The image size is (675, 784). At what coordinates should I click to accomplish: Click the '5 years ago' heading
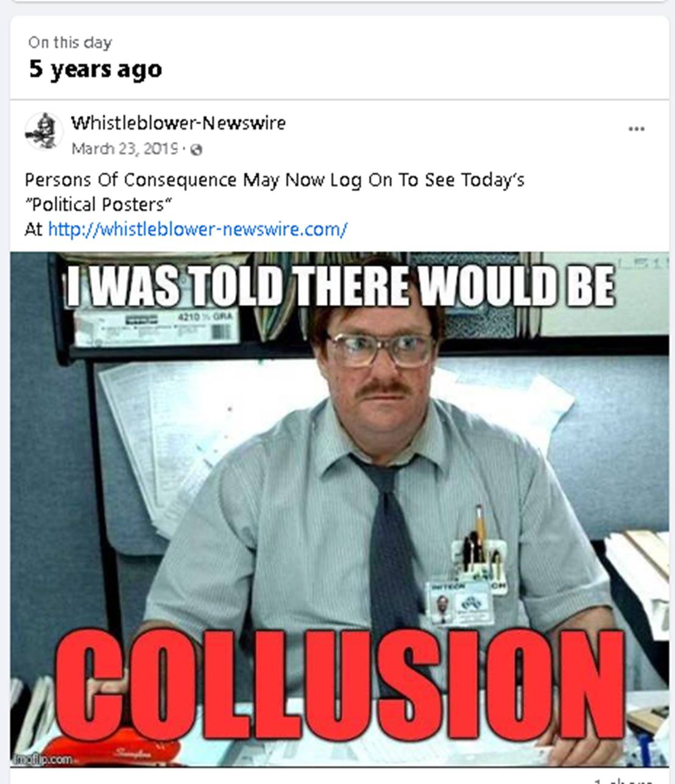96,69
